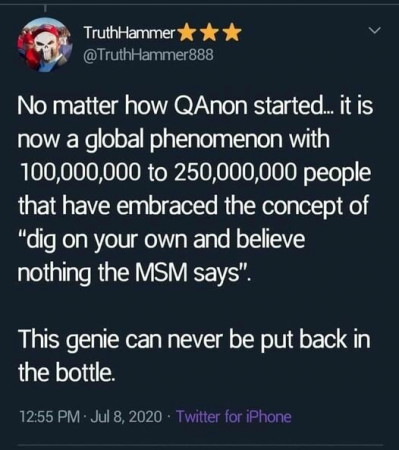Open the Twitter for iPhone source link
The image size is (399, 450).
233,416
